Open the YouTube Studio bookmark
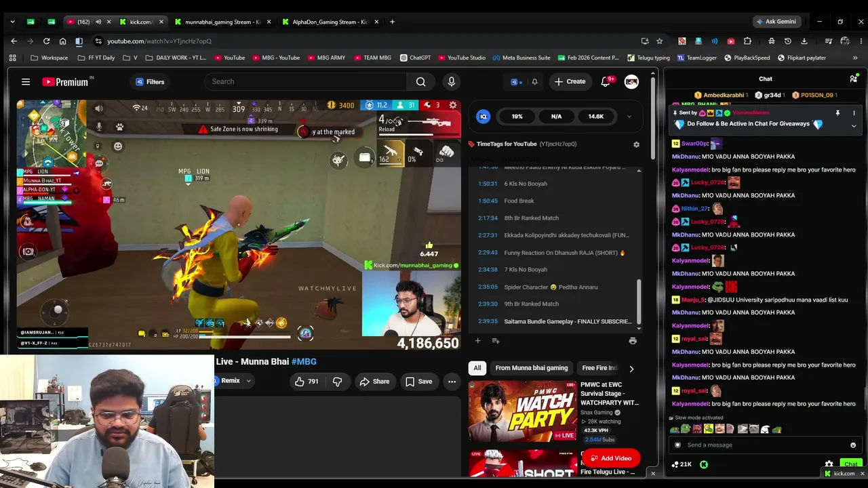 pos(462,58)
